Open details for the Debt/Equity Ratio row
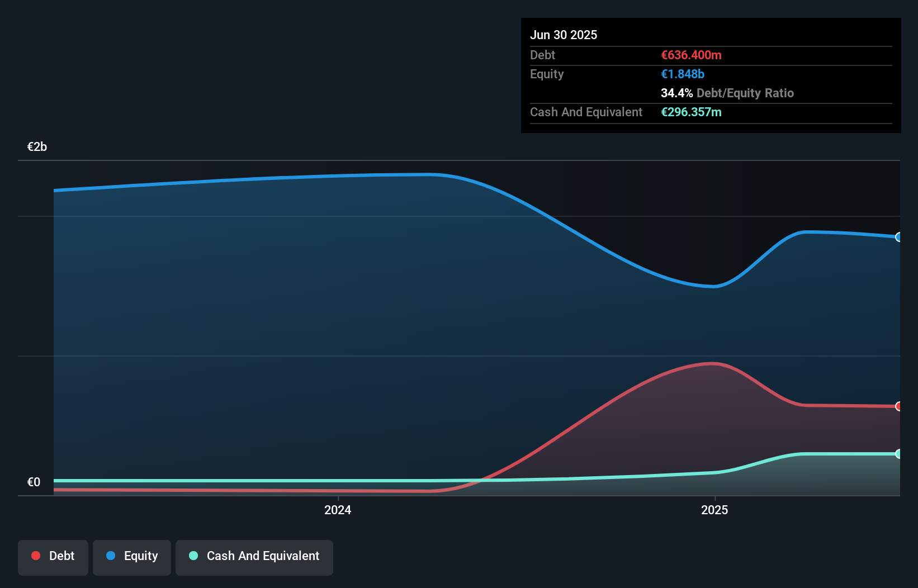The height and width of the screenshot is (588, 918). [x=727, y=93]
